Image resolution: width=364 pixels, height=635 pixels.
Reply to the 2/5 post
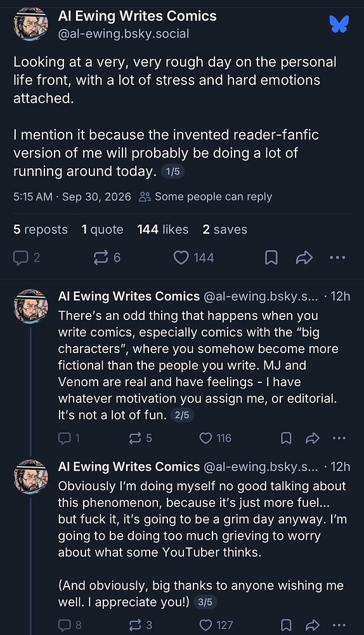pyautogui.click(x=68, y=438)
